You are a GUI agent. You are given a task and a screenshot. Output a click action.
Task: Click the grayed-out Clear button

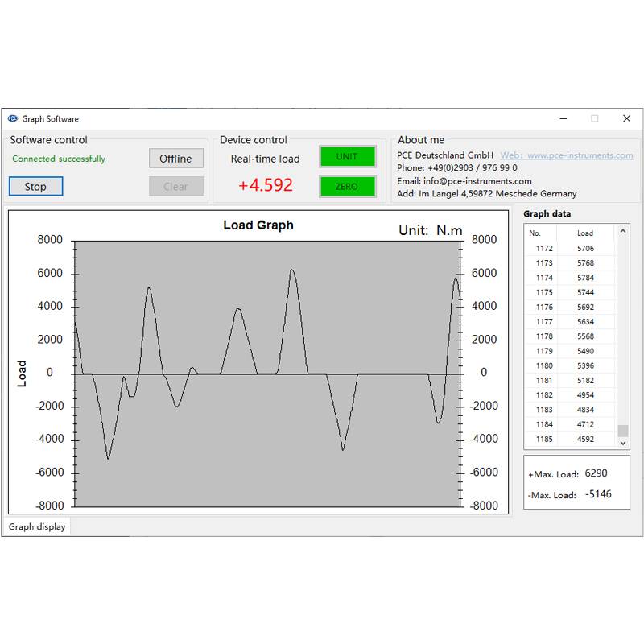176,186
